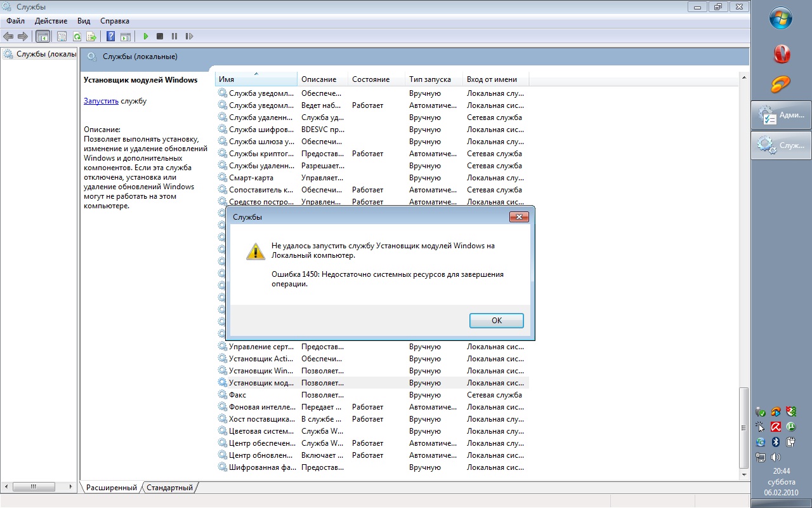Open the Действие menu

[x=51, y=21]
